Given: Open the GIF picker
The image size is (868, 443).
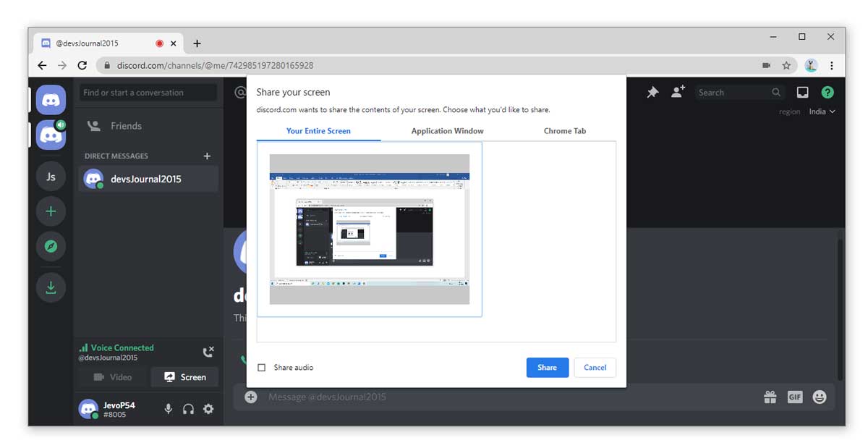Looking at the screenshot, I should click(795, 397).
